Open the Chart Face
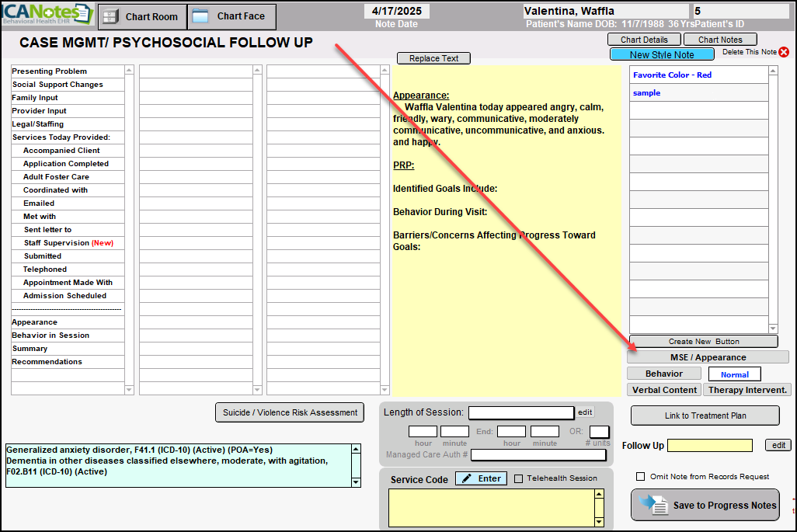This screenshot has width=797, height=532. (231, 16)
